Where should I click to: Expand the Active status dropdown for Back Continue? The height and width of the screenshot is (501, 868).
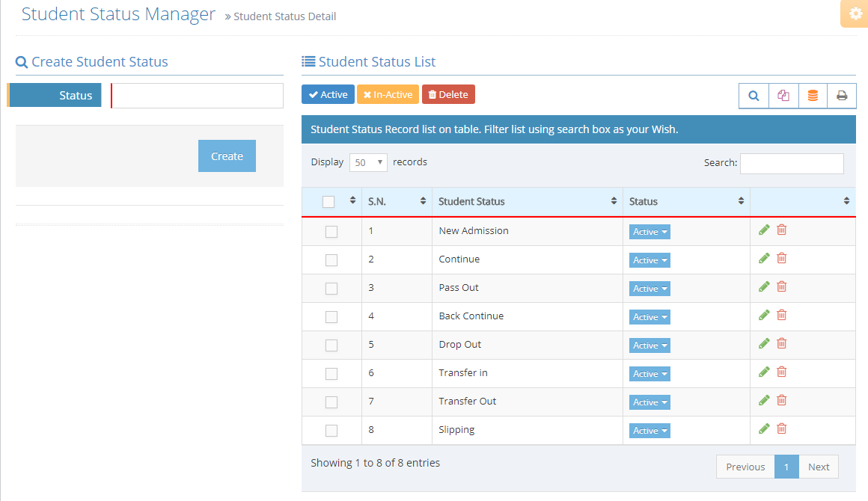(650, 317)
